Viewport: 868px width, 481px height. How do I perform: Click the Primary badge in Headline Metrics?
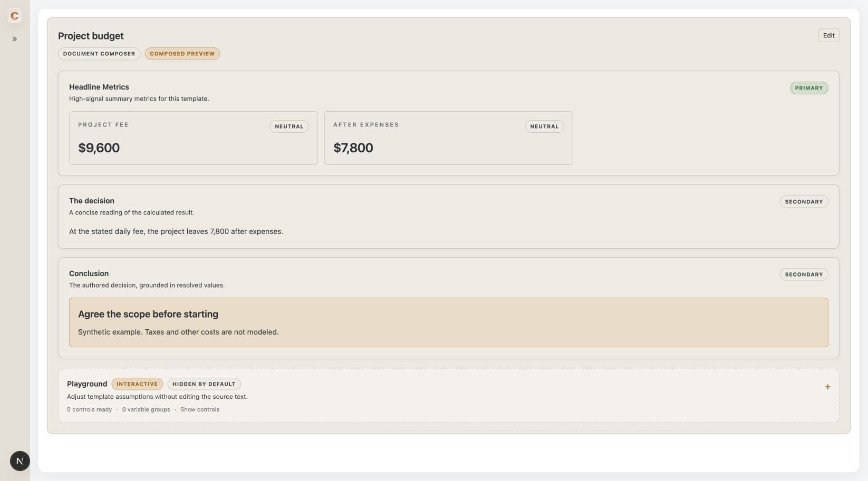(x=808, y=88)
